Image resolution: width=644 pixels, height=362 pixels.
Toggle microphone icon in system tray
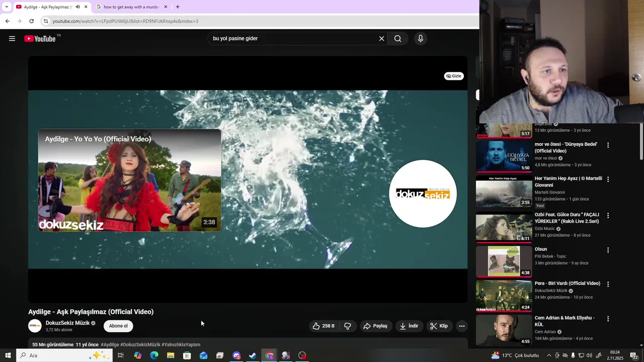click(573, 355)
